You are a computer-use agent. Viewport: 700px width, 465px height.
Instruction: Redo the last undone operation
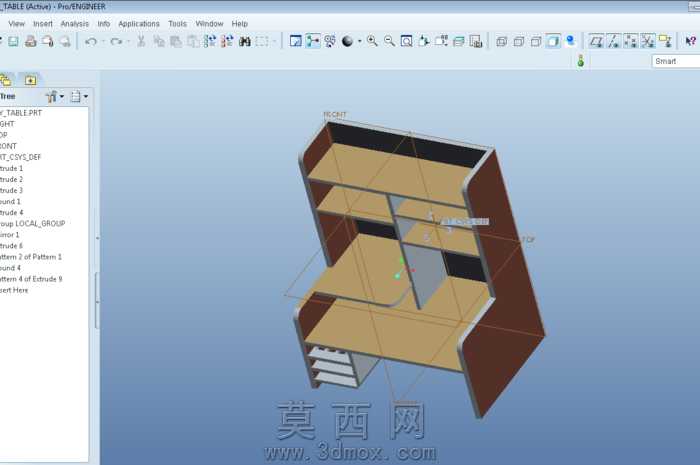(116, 42)
